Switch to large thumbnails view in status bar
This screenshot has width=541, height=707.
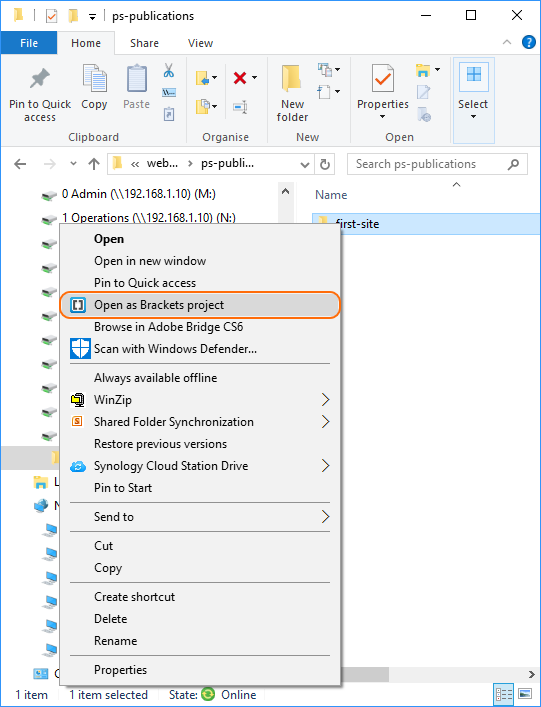point(525,693)
